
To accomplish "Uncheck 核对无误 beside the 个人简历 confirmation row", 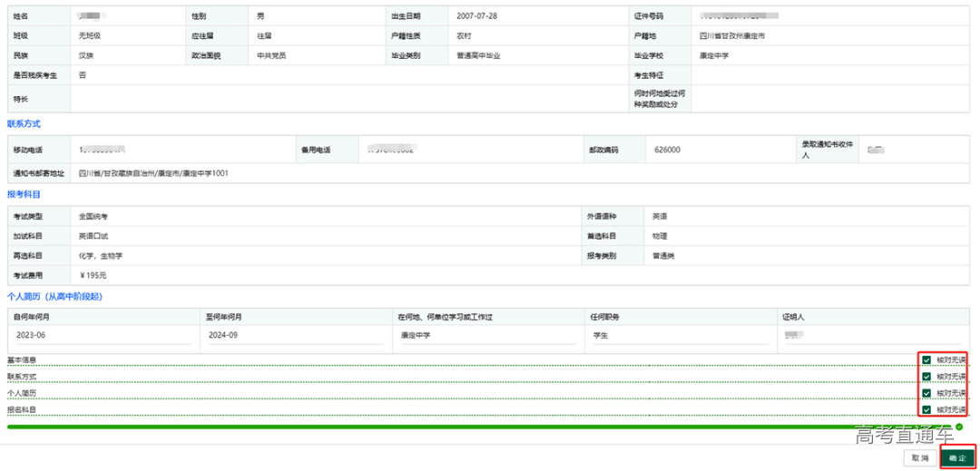I will 926,394.
